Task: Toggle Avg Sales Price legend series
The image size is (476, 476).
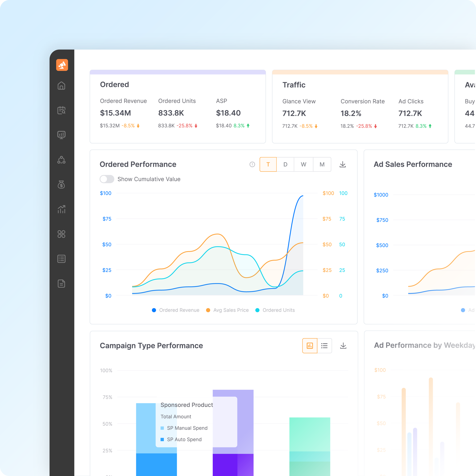Action: point(227,310)
